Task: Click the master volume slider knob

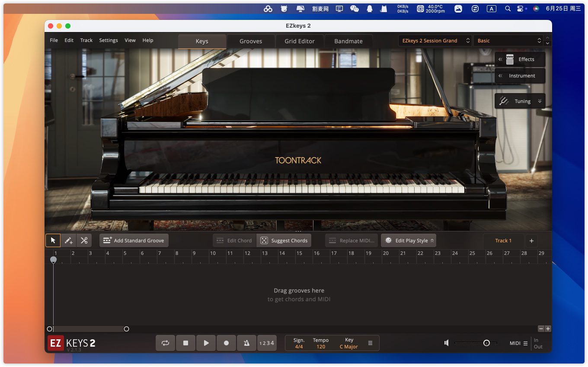Action: [486, 343]
